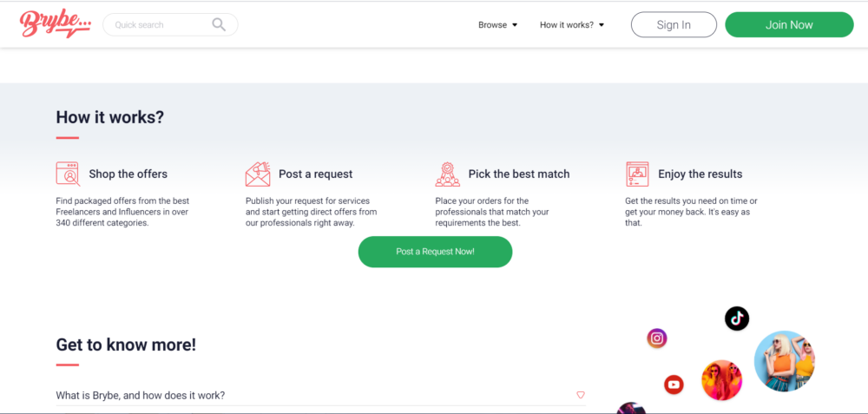Click the Pick the best match icon
Viewport: 868px width, 414px height.
[x=447, y=174]
